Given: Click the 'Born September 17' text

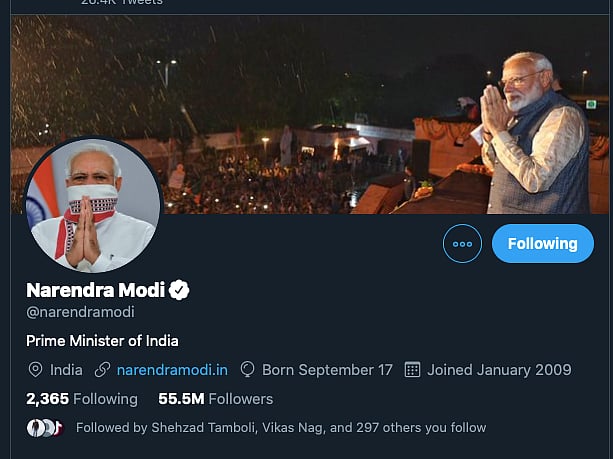Looking at the screenshot, I should tap(327, 370).
